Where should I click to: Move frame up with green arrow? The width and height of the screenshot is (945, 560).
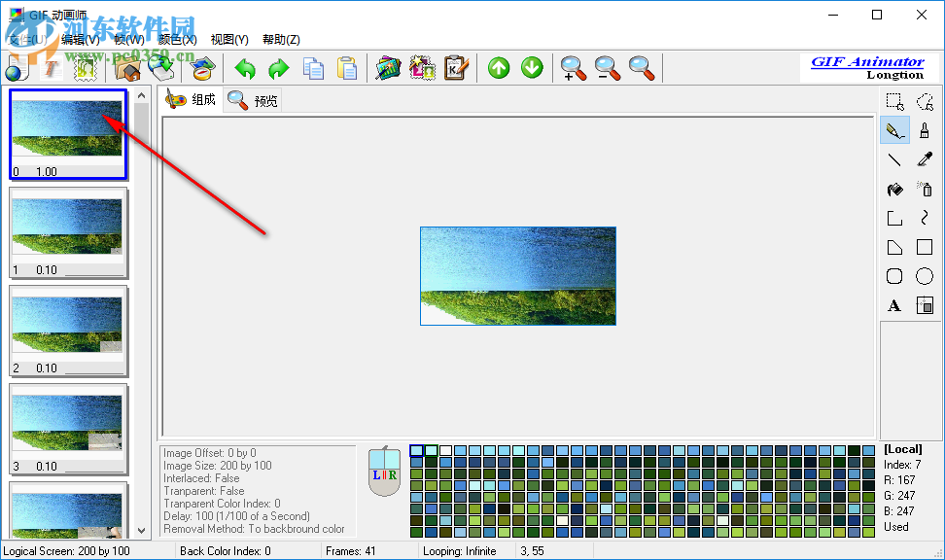click(499, 68)
